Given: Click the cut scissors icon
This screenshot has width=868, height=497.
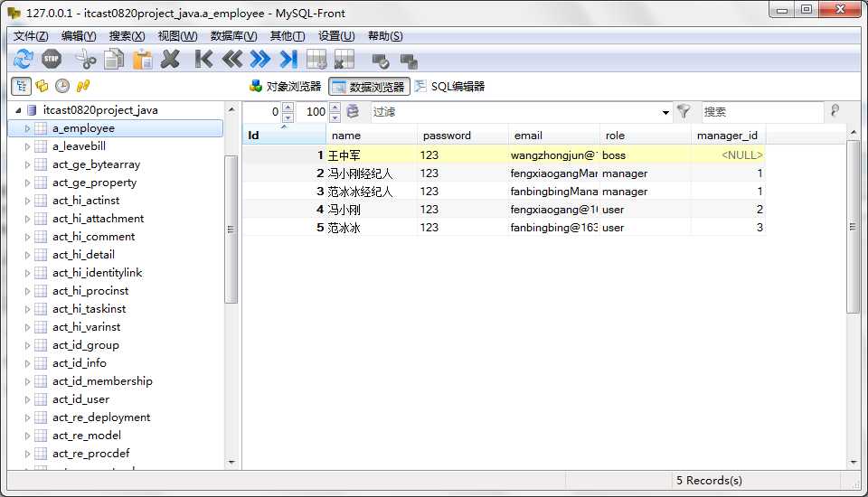Looking at the screenshot, I should pos(85,59).
